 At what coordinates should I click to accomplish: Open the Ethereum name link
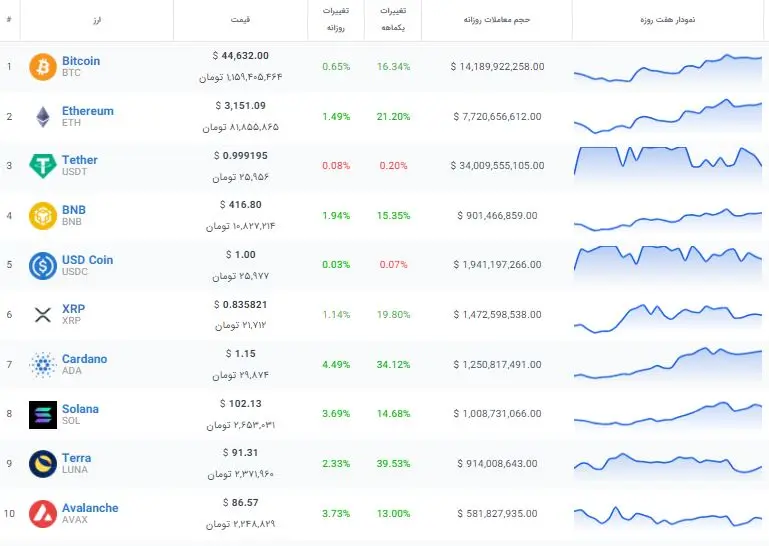tap(88, 111)
